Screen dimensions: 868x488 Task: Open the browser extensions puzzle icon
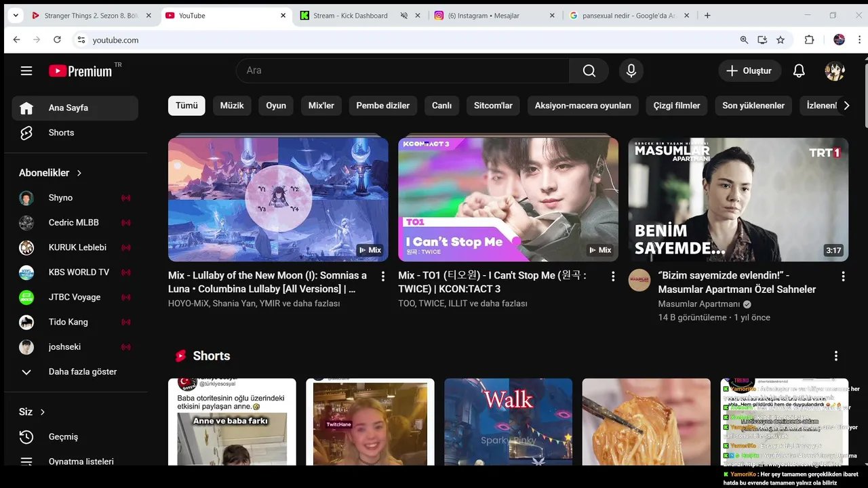tap(809, 40)
